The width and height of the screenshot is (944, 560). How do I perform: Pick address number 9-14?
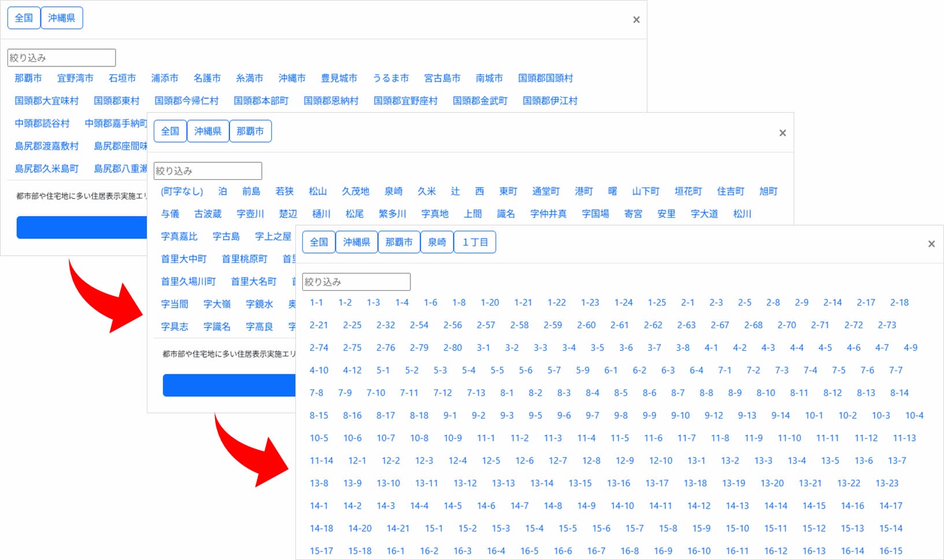(x=780, y=415)
